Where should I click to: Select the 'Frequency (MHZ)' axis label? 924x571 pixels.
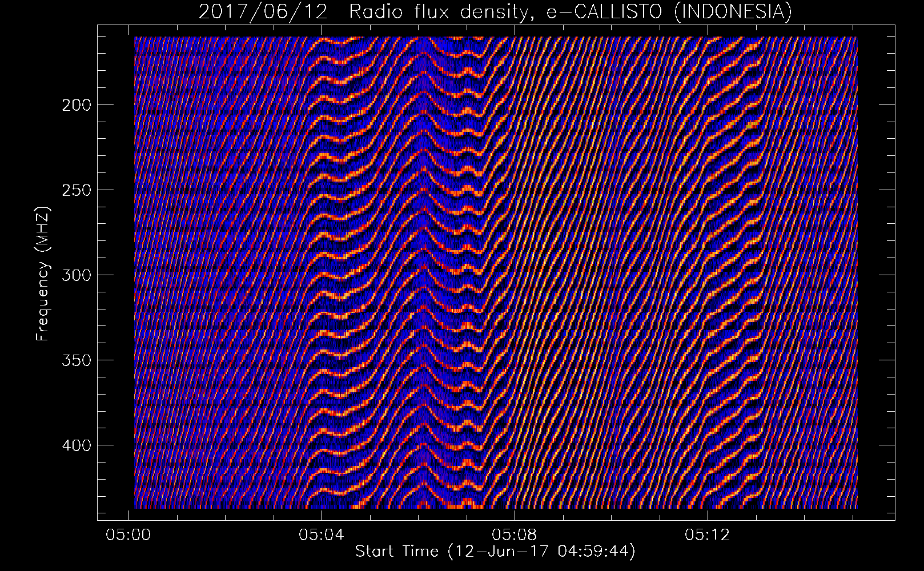[x=43, y=274]
